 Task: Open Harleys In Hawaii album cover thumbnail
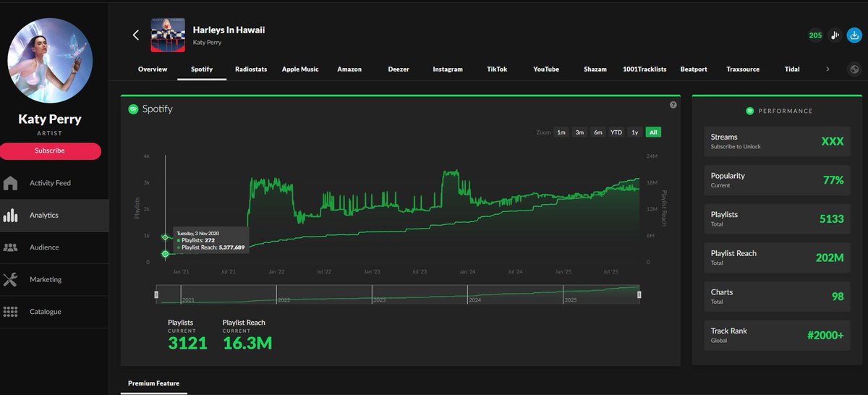click(169, 35)
